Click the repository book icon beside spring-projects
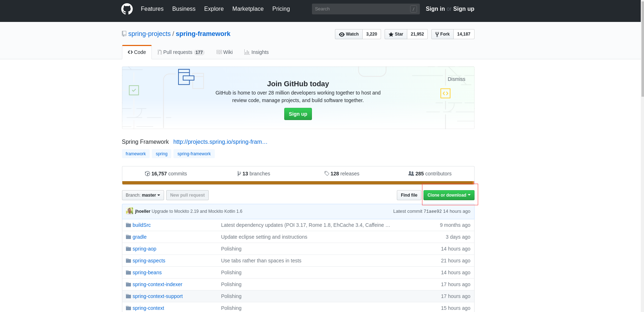 pos(124,34)
